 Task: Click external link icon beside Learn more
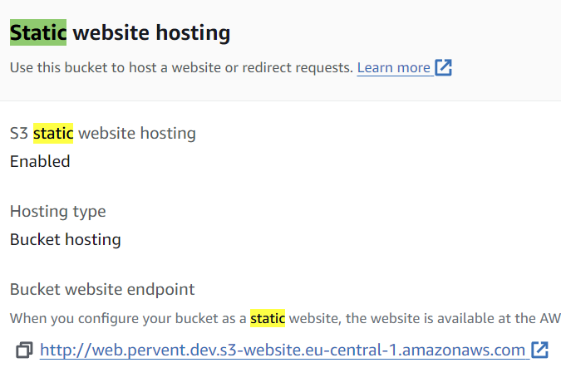point(443,68)
